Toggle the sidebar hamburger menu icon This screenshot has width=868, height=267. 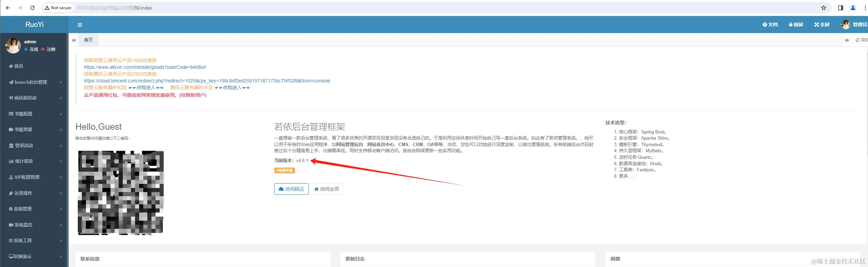[x=80, y=25]
